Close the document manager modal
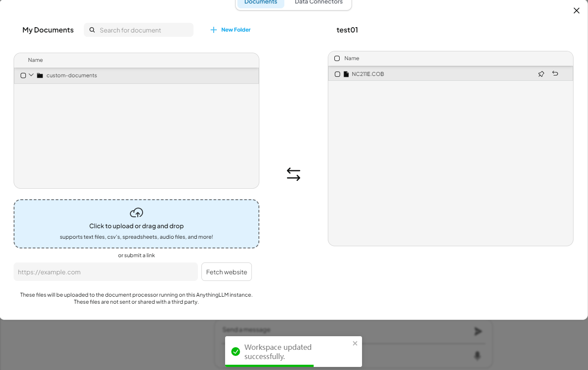The image size is (588, 370). click(577, 11)
